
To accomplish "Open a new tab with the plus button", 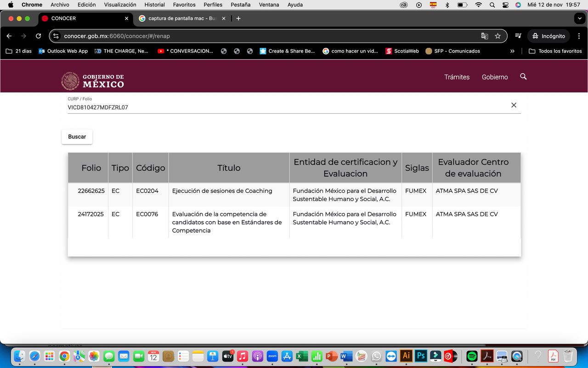I will click(x=238, y=18).
